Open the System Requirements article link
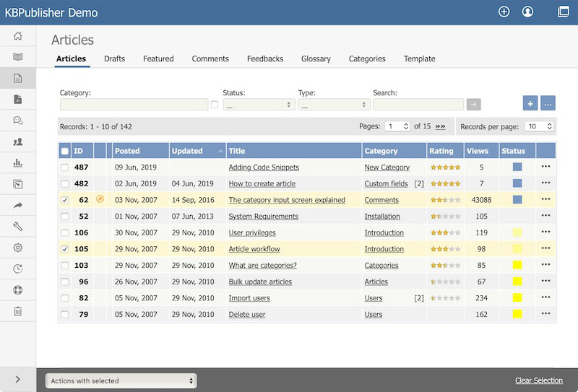This screenshot has width=578, height=392. coord(263,217)
